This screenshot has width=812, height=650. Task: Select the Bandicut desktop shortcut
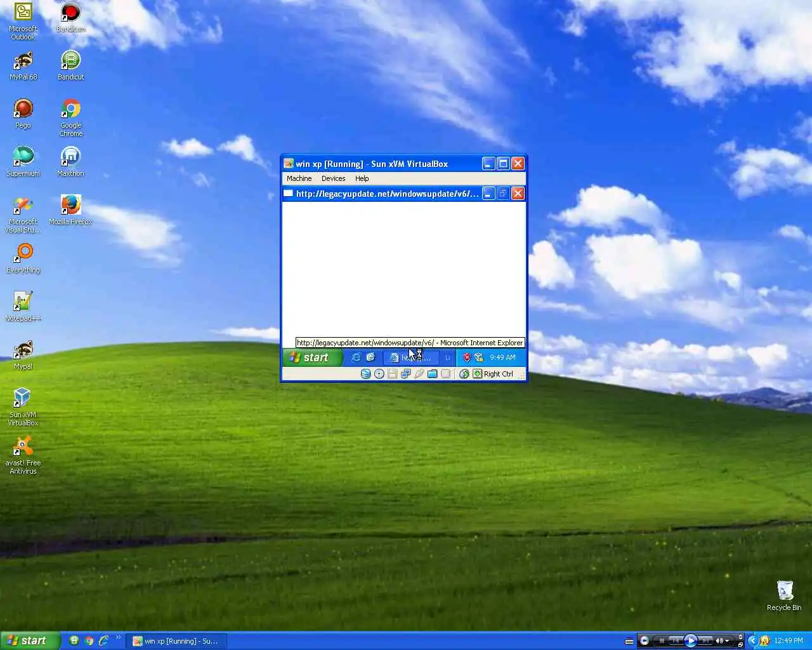70,65
